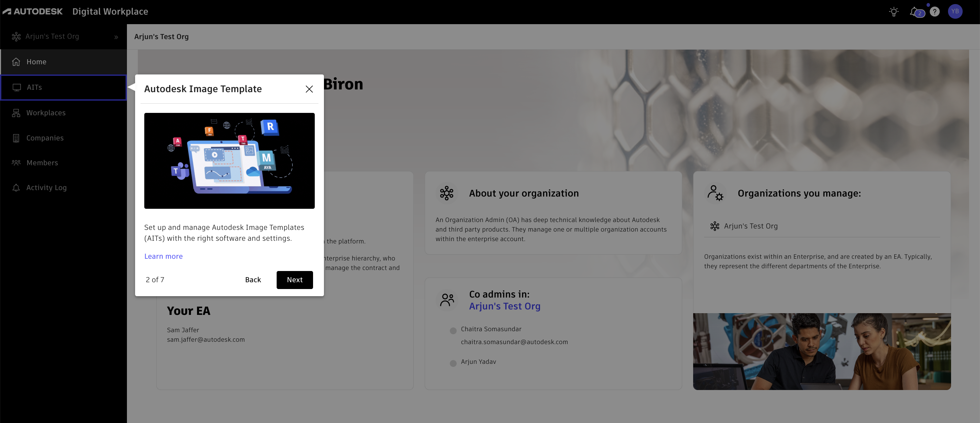
Task: Click the Activity Log bell icon
Action: pos(16,188)
